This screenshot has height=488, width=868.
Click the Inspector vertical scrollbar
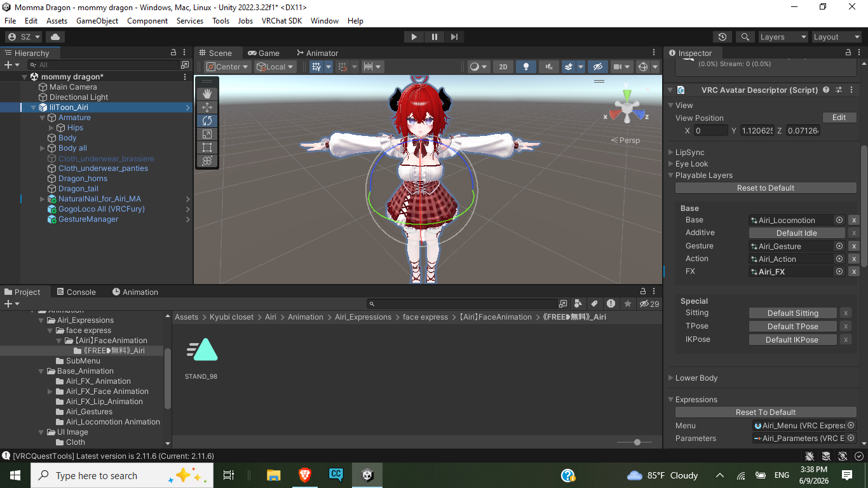point(864,205)
